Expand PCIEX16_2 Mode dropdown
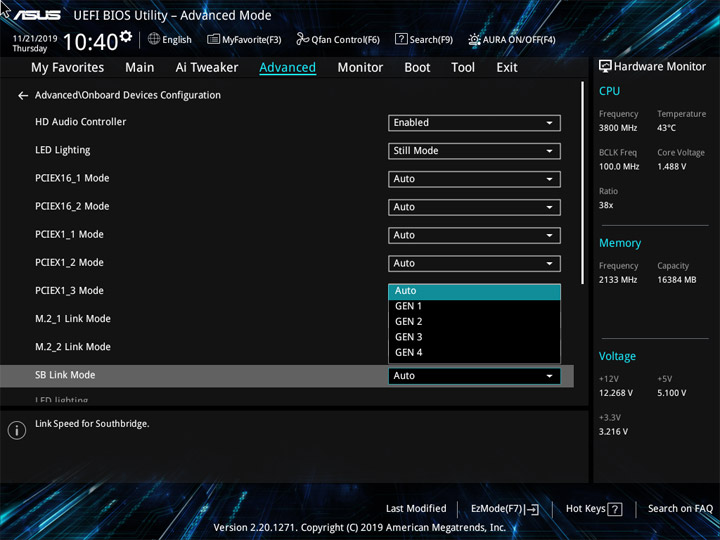This screenshot has height=540, width=720. point(474,207)
